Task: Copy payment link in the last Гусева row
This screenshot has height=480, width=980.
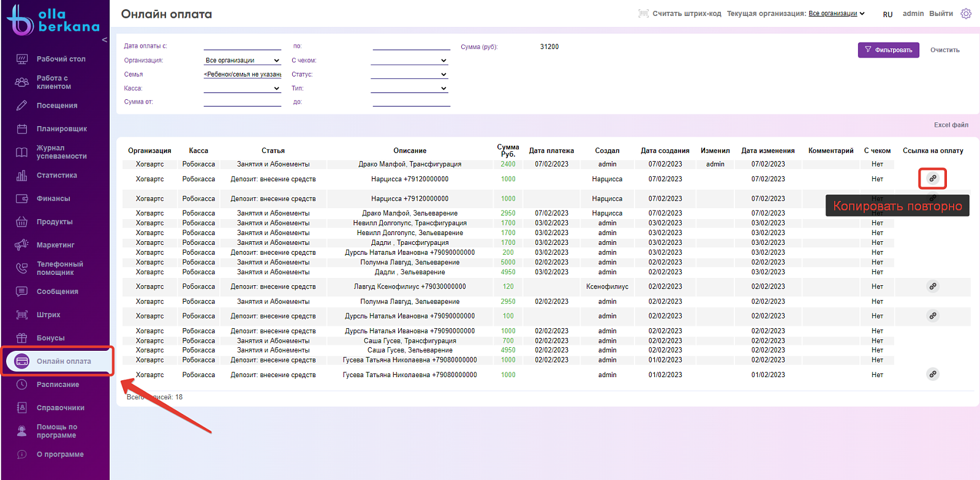Action: (x=933, y=374)
